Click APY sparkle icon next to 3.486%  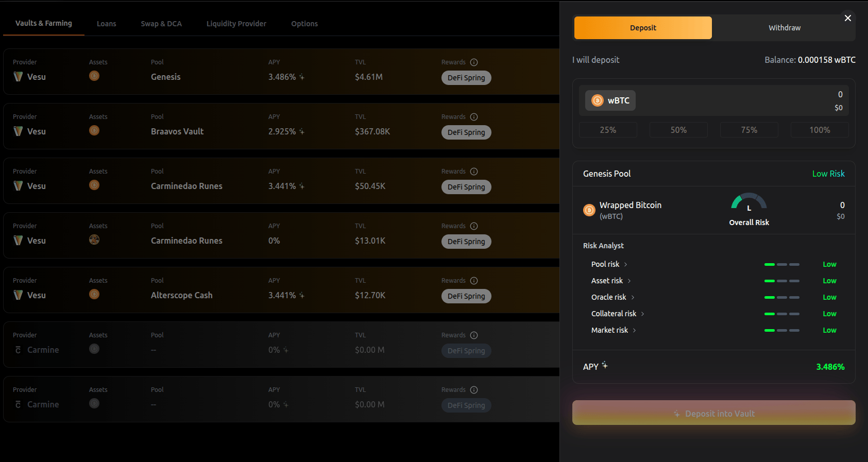(x=302, y=77)
